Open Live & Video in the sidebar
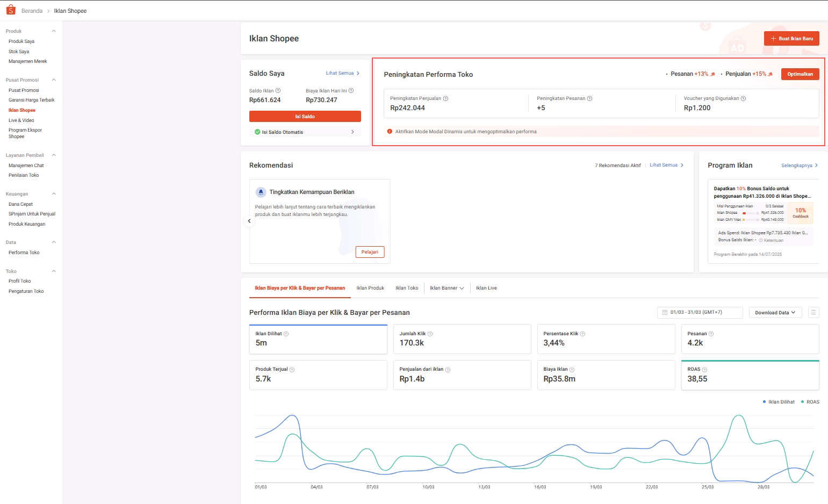 click(21, 120)
